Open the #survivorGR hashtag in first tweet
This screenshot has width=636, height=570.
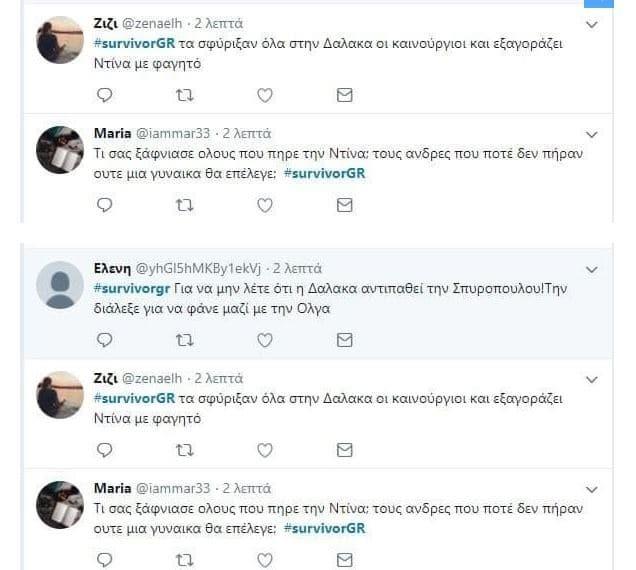134,43
